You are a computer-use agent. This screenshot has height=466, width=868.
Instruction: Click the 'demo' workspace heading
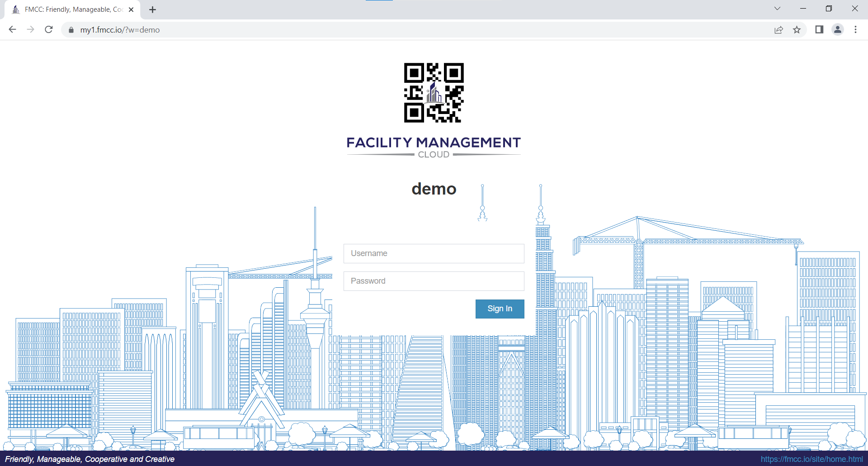tap(434, 189)
